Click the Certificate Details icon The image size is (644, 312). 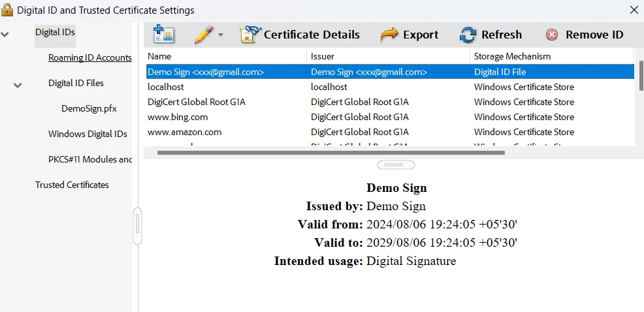pos(250,35)
